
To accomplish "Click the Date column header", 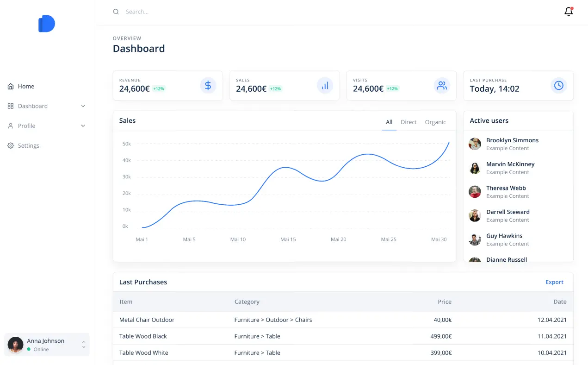I will (560, 302).
